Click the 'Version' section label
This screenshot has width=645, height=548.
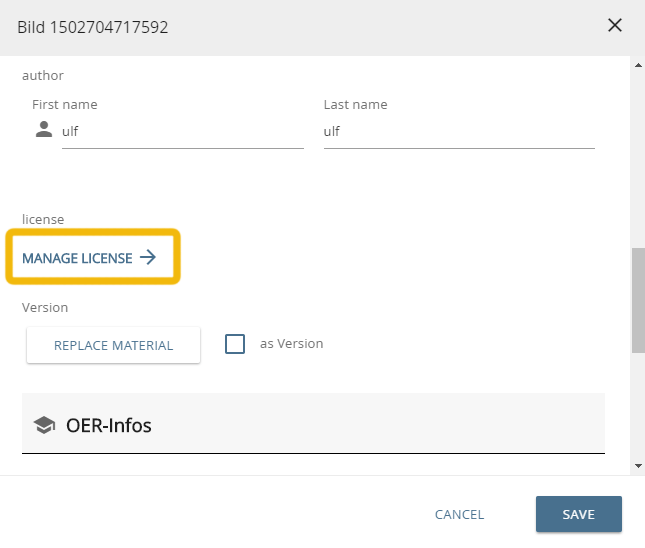(x=45, y=308)
